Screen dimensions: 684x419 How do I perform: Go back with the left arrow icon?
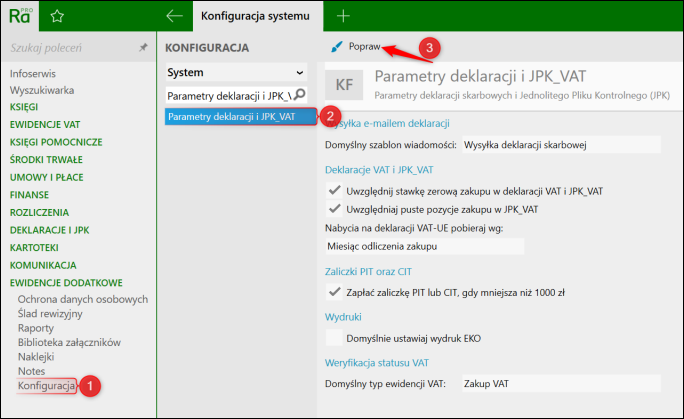[x=174, y=16]
